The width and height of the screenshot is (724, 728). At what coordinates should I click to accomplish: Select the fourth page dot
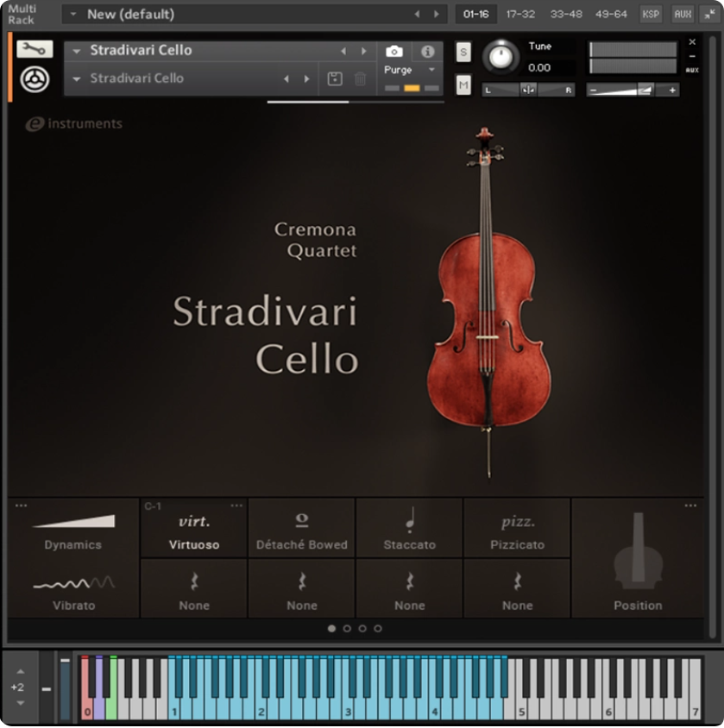[378, 629]
